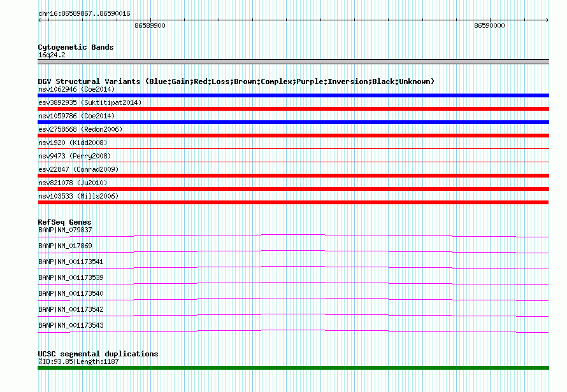Click thin red line under nsv9473
The width and height of the screenshot is (567, 392).
(293, 162)
